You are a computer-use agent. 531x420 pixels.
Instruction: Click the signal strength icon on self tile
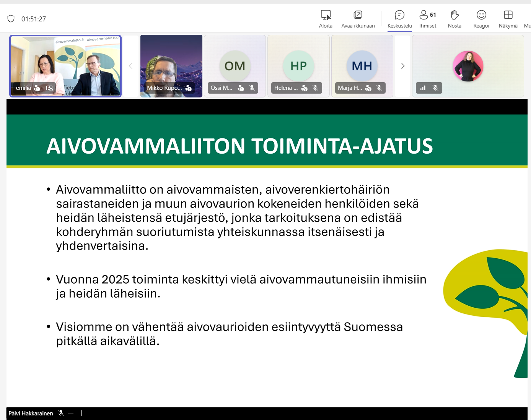[423, 88]
